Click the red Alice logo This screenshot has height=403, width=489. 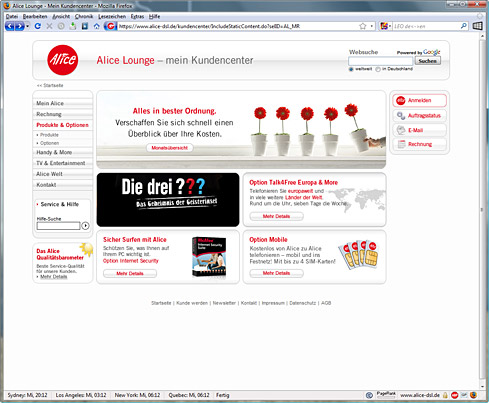tap(63, 60)
